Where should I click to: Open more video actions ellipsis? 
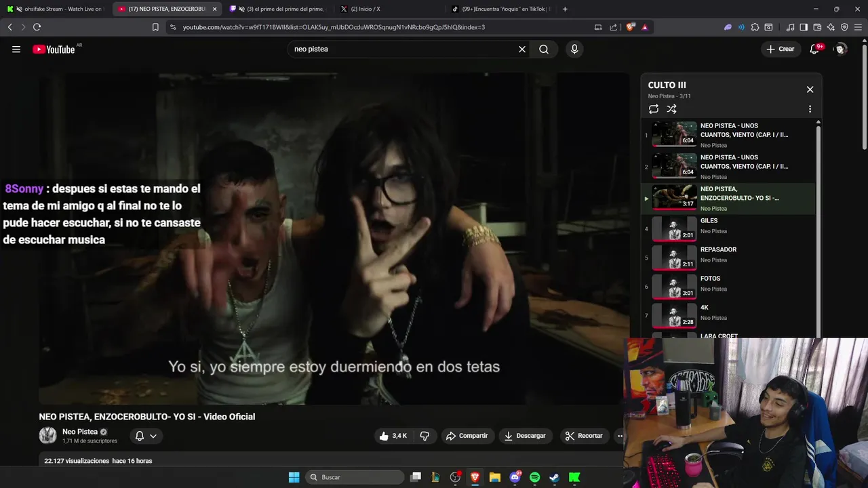coord(618,436)
